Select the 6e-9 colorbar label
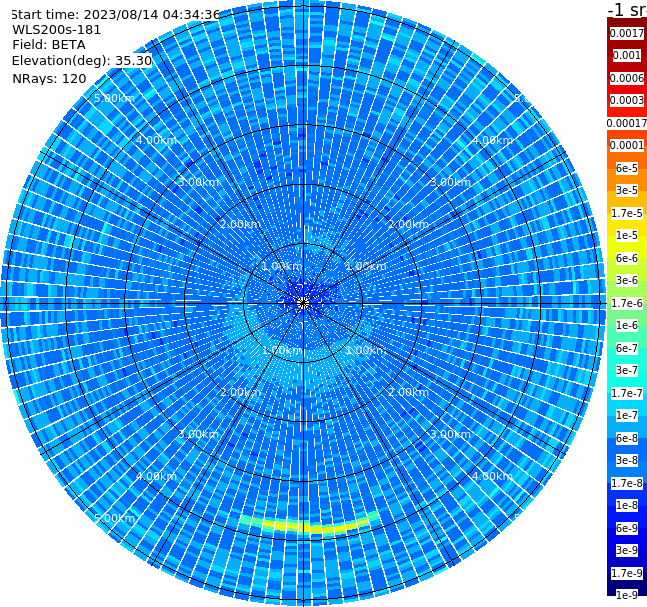This screenshot has width=647, height=607. (627, 528)
